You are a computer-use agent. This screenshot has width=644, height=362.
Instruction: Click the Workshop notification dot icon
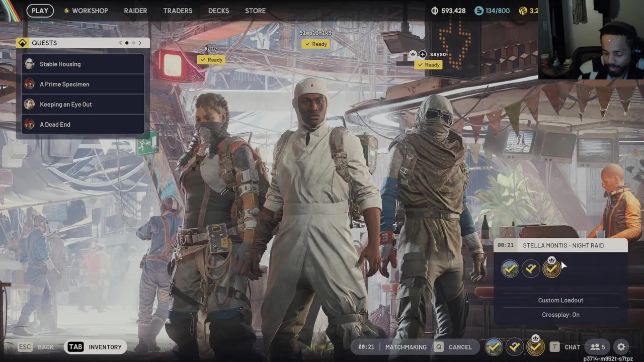(66, 11)
